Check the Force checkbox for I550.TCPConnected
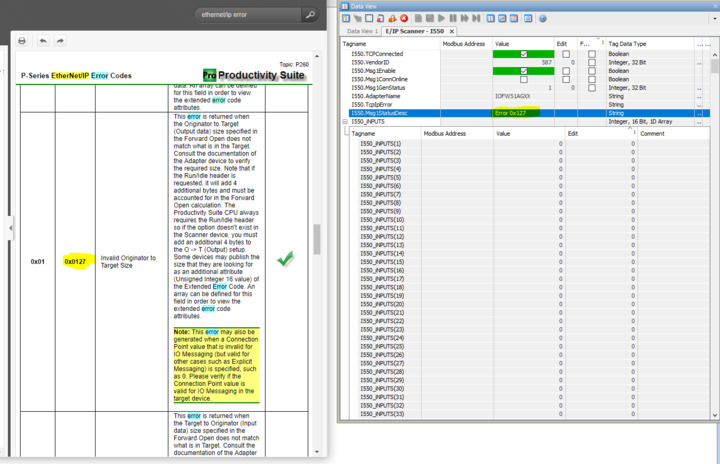The height and width of the screenshot is (464, 720). click(x=592, y=54)
